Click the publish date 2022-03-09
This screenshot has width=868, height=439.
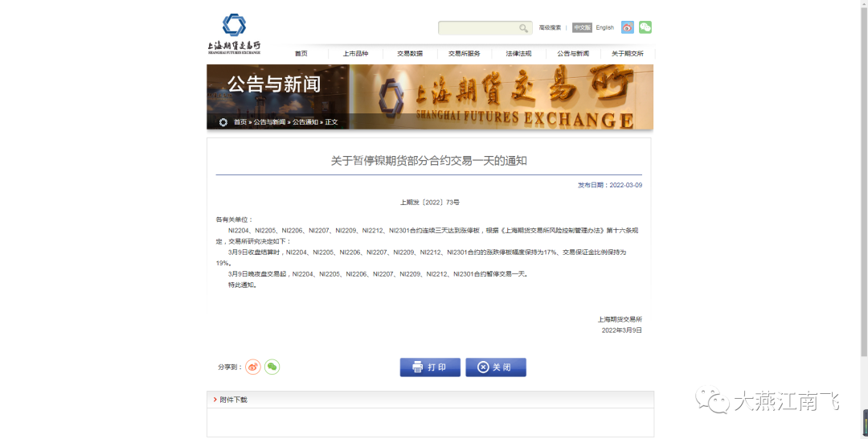coord(625,186)
